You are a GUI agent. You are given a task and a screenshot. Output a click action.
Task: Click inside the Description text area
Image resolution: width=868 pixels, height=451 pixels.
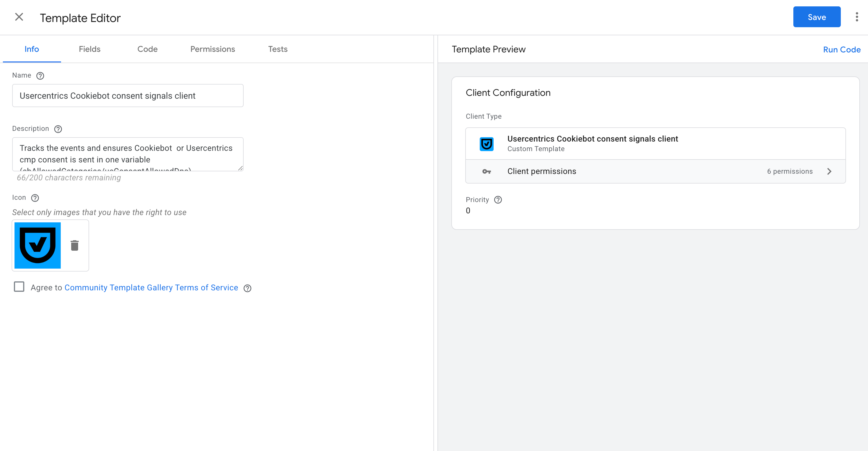click(x=127, y=154)
